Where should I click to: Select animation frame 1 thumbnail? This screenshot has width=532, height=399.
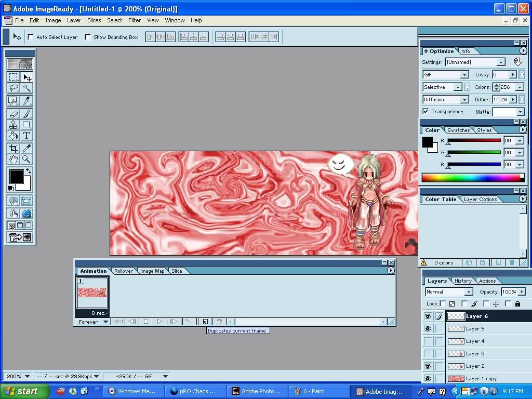point(92,293)
